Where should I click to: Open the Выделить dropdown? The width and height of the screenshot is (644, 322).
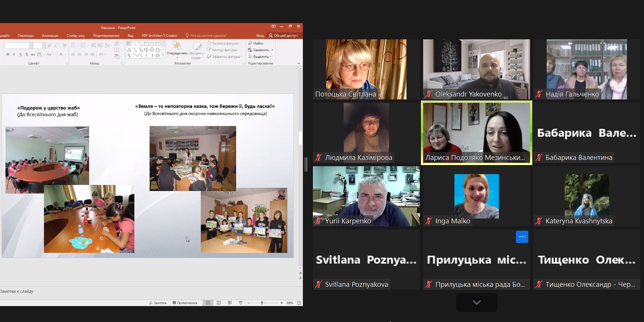coord(260,57)
